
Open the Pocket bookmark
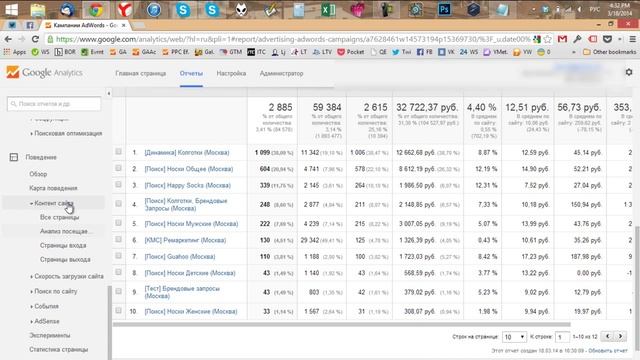[x=351, y=52]
